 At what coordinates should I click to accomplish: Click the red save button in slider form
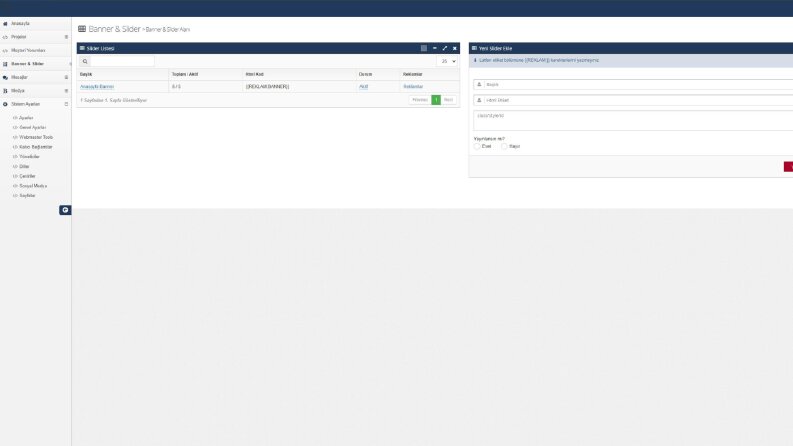tap(788, 167)
